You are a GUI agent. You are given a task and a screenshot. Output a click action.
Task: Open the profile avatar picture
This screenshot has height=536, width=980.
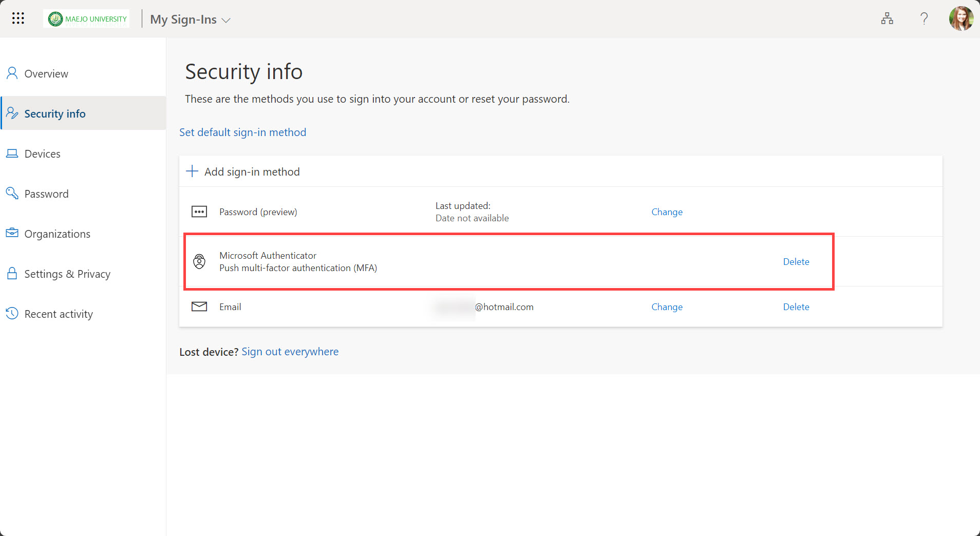[960, 19]
